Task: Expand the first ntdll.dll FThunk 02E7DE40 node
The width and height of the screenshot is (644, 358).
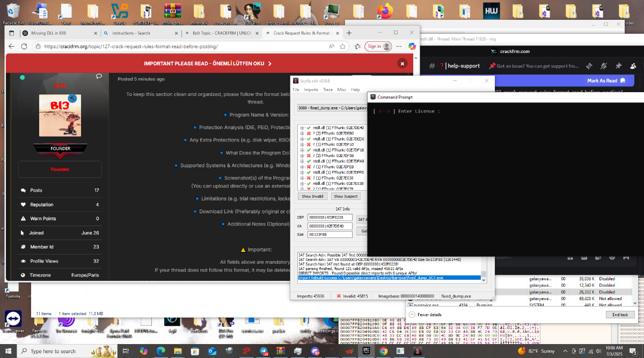Action: point(302,128)
